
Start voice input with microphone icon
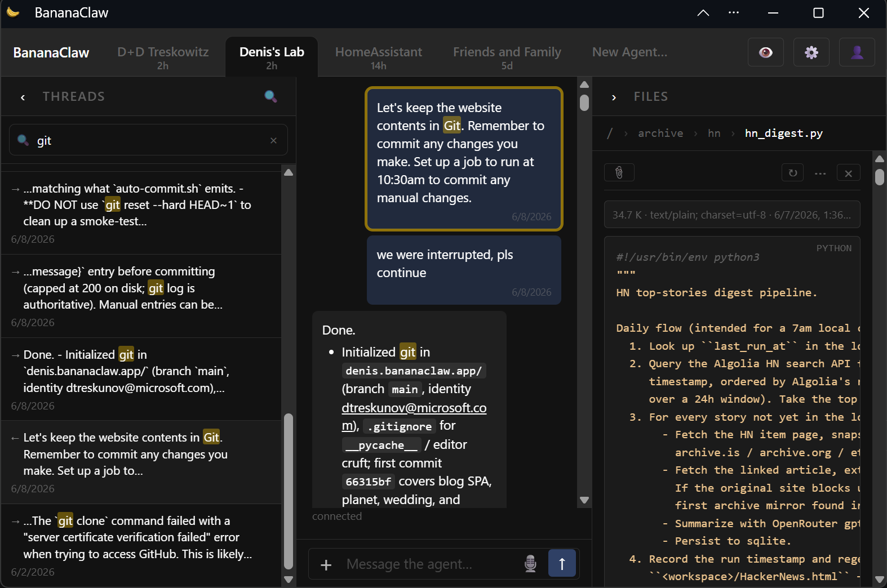(530, 564)
